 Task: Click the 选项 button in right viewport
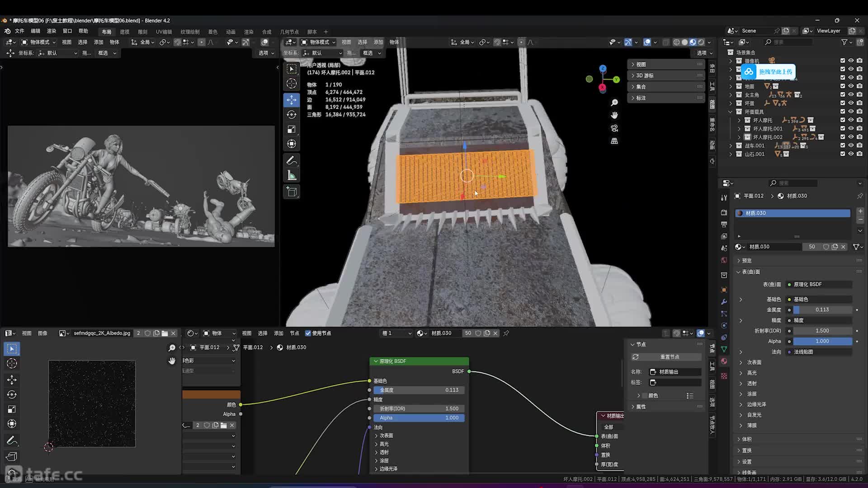(704, 53)
